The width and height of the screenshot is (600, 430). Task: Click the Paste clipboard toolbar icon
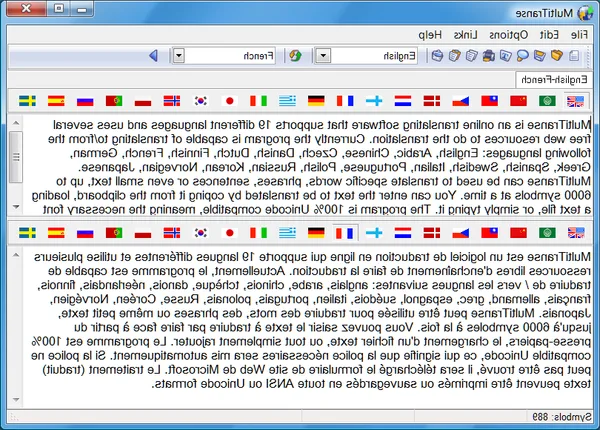454,56
